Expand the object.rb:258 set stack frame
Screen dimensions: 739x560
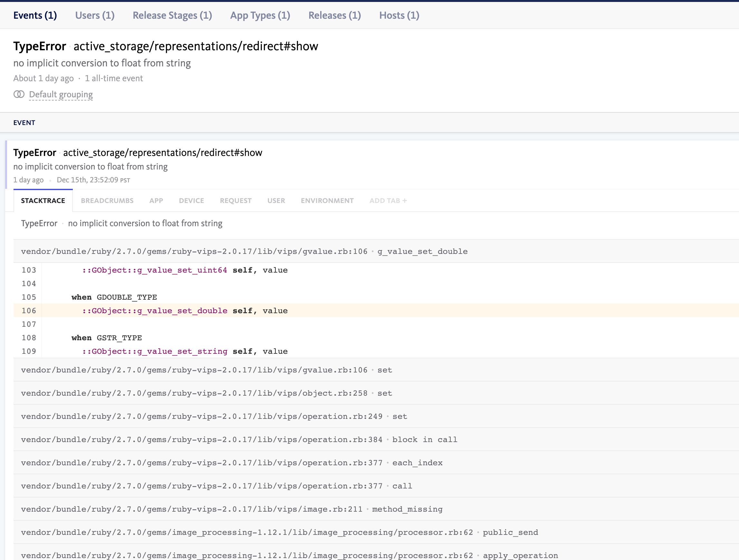point(206,393)
